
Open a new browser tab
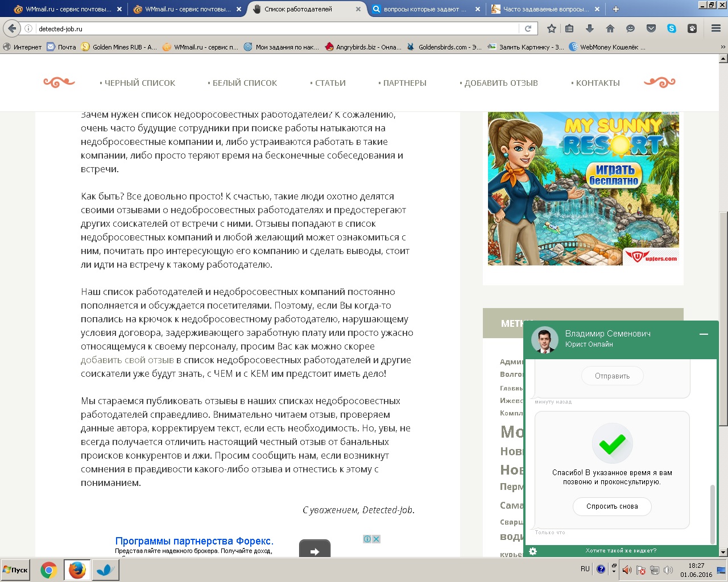click(616, 9)
